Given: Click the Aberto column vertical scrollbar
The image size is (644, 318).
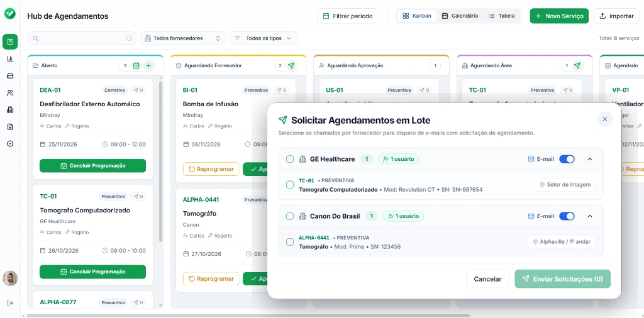Looking at the screenshot, I should (160, 162).
